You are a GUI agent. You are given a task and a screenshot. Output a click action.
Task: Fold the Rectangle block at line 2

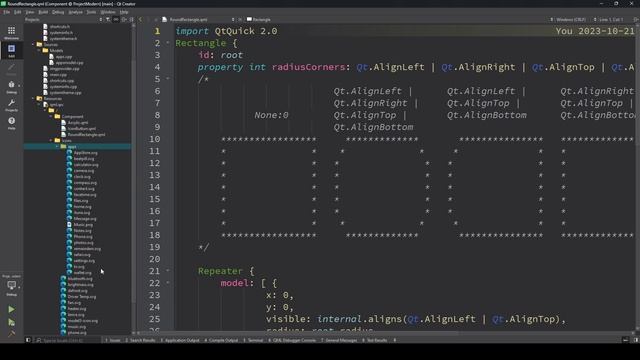(168, 42)
